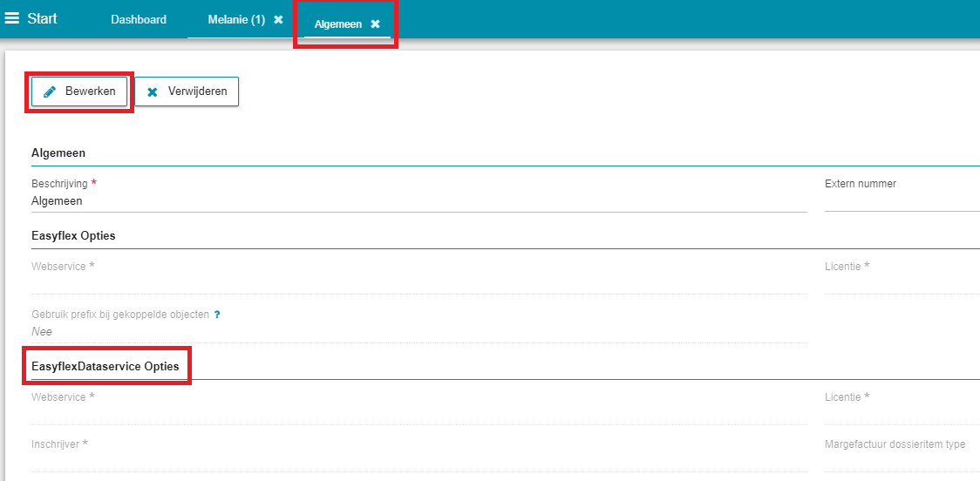Click the 'Gebruik prefix bij gekoppelde objecten' label
Viewport: 980px width, 481px height.
tap(120, 315)
